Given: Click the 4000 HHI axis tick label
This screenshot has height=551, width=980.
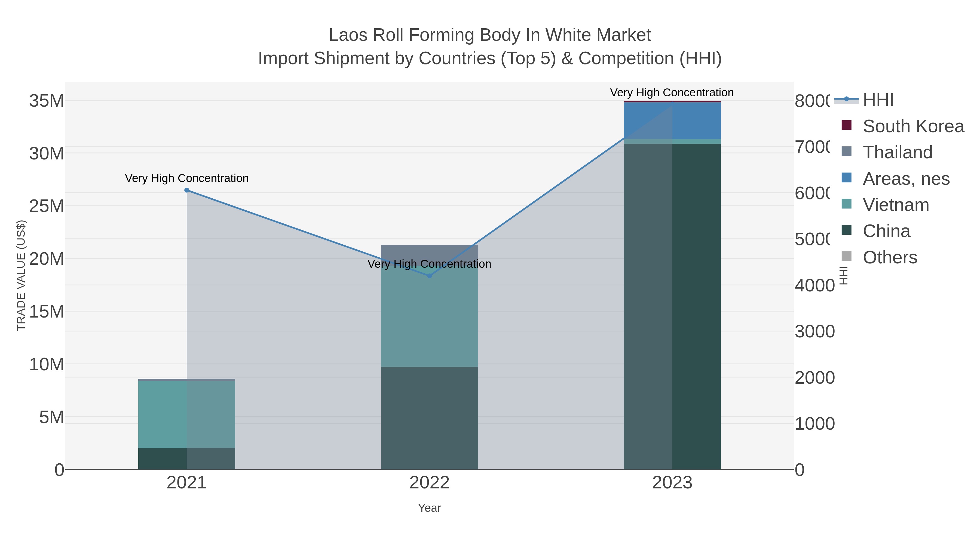Looking at the screenshot, I should (814, 286).
